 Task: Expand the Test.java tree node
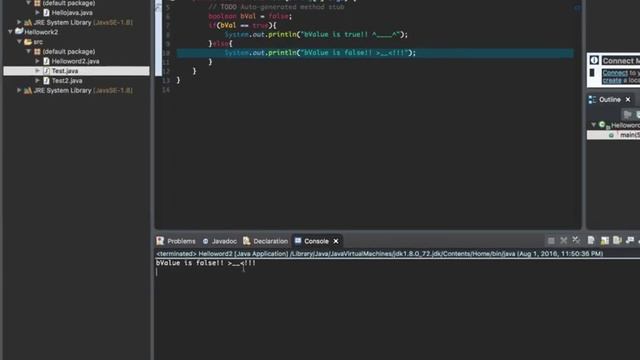tap(38, 71)
